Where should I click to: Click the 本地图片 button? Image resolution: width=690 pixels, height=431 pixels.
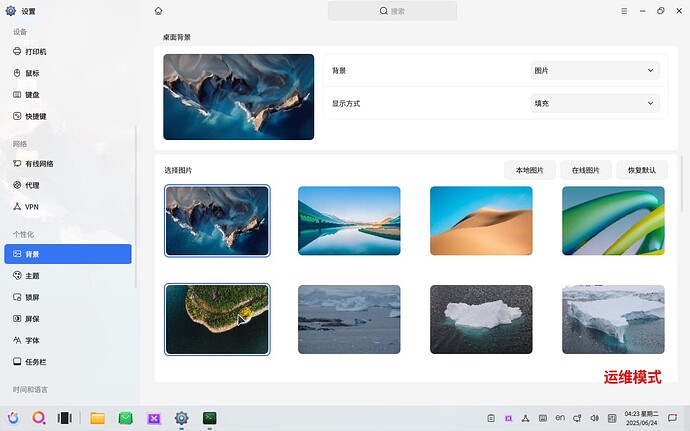[530, 170]
